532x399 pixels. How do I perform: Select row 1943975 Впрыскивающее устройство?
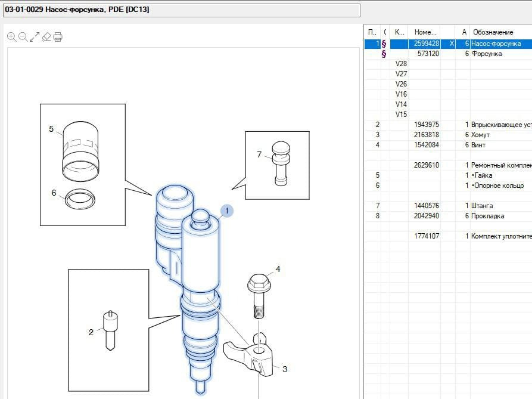[477, 125]
